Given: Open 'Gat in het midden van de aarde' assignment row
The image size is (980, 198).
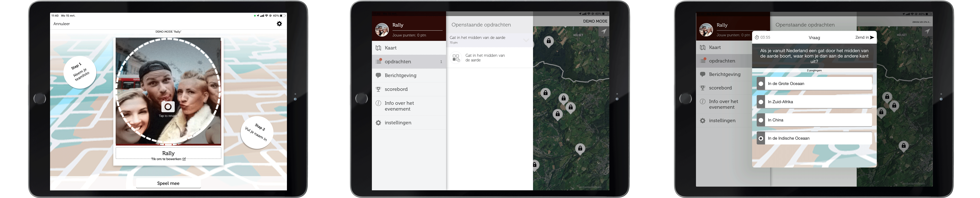Looking at the screenshot, I should point(490,58).
